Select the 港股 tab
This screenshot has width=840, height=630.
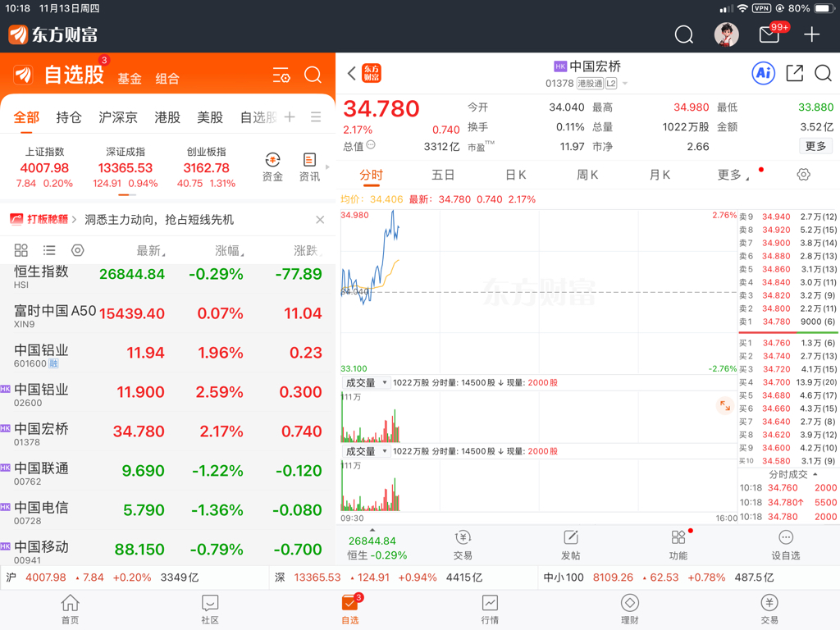point(167,117)
